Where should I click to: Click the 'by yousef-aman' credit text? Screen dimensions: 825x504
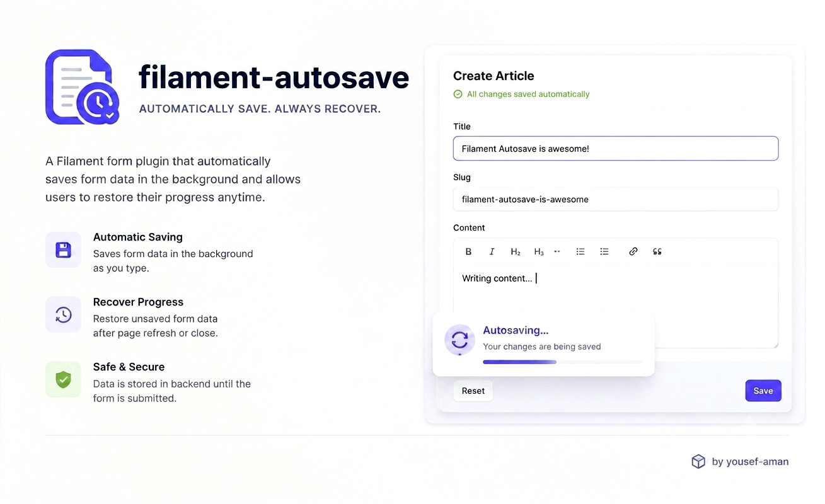(750, 462)
